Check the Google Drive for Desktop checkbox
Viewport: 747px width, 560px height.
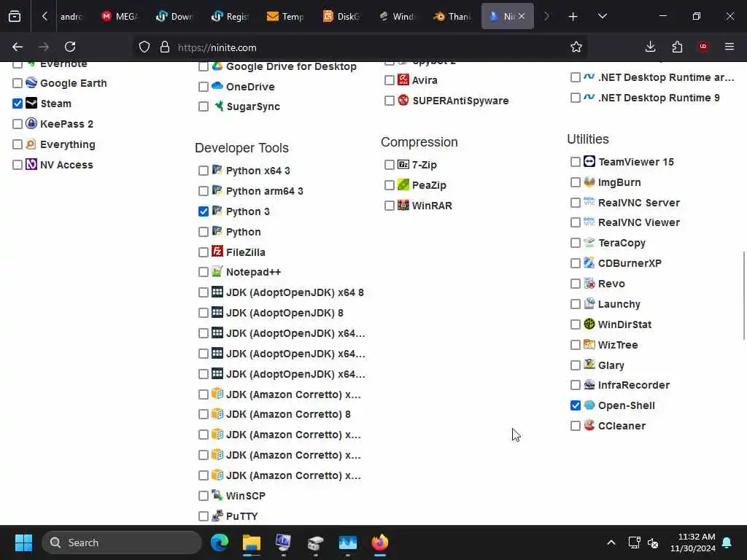click(204, 66)
